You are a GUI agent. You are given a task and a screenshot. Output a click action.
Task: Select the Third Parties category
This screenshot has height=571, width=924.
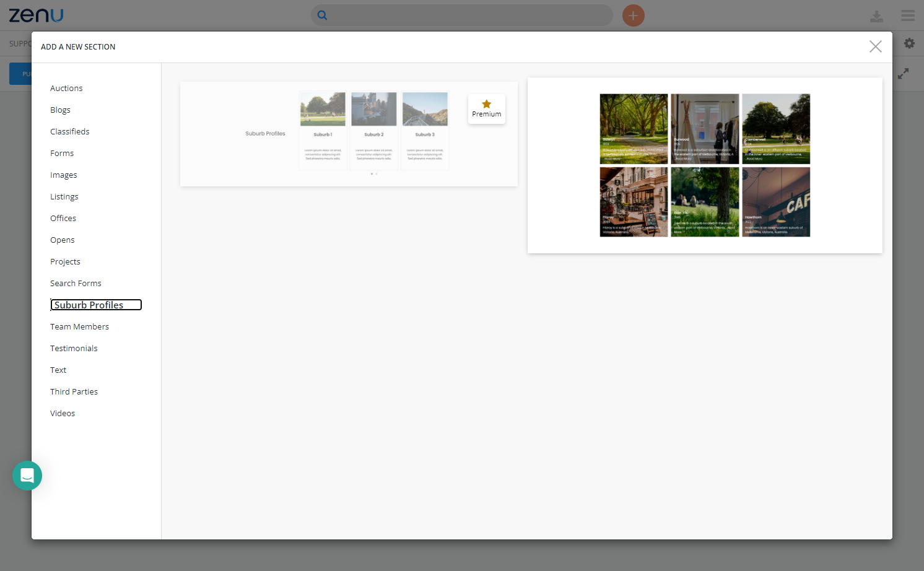coord(74,392)
